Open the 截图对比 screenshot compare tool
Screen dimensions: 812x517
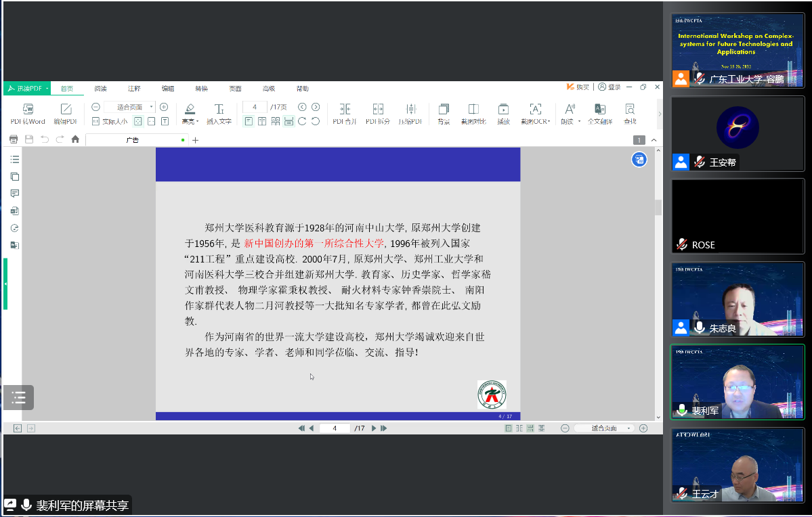(x=473, y=114)
